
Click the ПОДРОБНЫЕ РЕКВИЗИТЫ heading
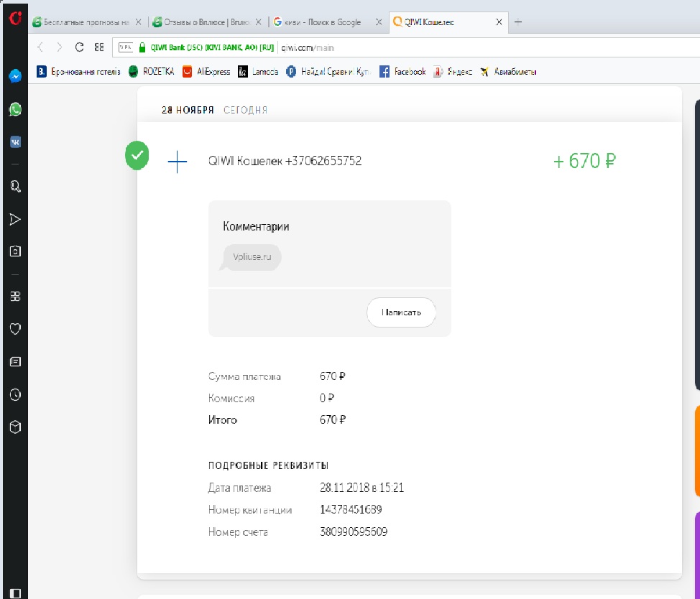click(268, 465)
